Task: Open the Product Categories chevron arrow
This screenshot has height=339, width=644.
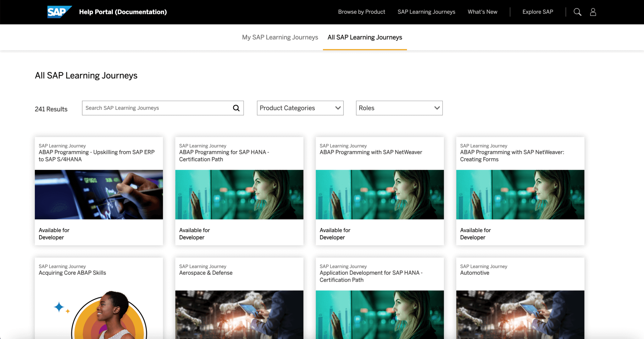Action: coord(338,108)
